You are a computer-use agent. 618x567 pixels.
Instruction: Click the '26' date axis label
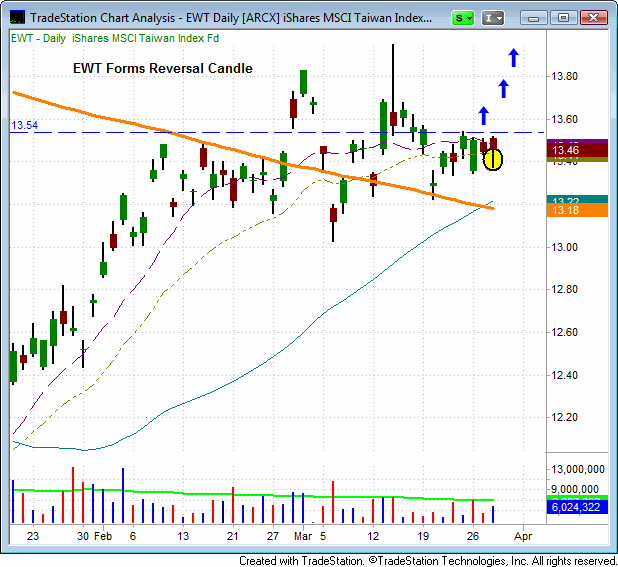[x=473, y=536]
